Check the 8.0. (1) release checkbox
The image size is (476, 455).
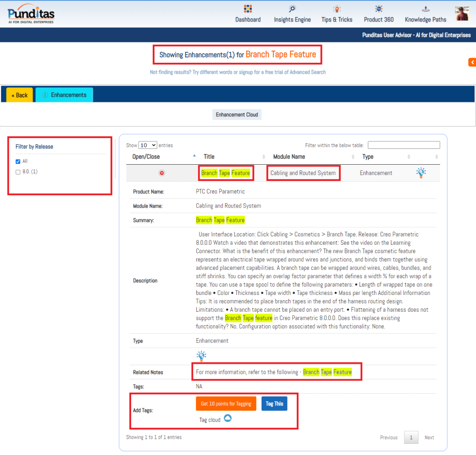point(18,172)
